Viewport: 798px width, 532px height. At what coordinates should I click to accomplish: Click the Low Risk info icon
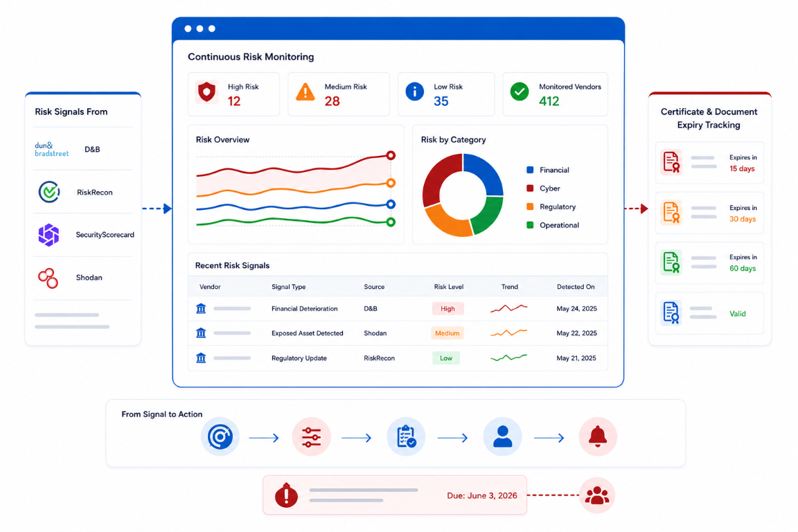[415, 91]
